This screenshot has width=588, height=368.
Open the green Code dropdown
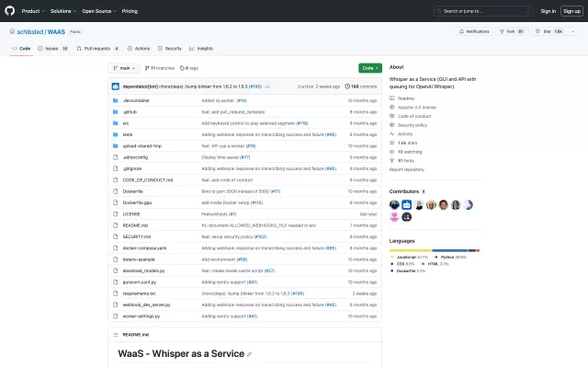point(369,68)
